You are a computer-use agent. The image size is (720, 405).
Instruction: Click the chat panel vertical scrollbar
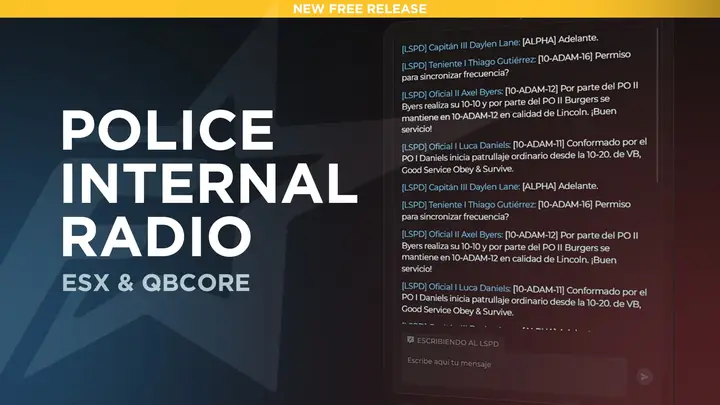click(x=658, y=105)
